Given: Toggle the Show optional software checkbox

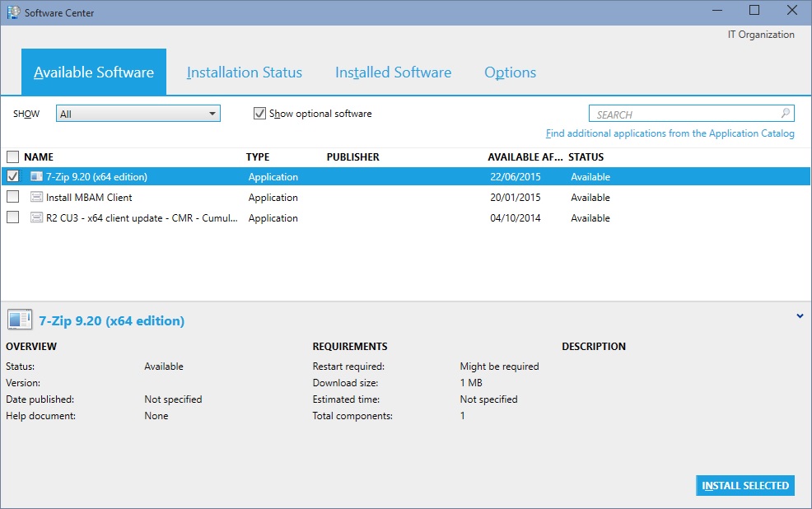Looking at the screenshot, I should click(x=260, y=114).
